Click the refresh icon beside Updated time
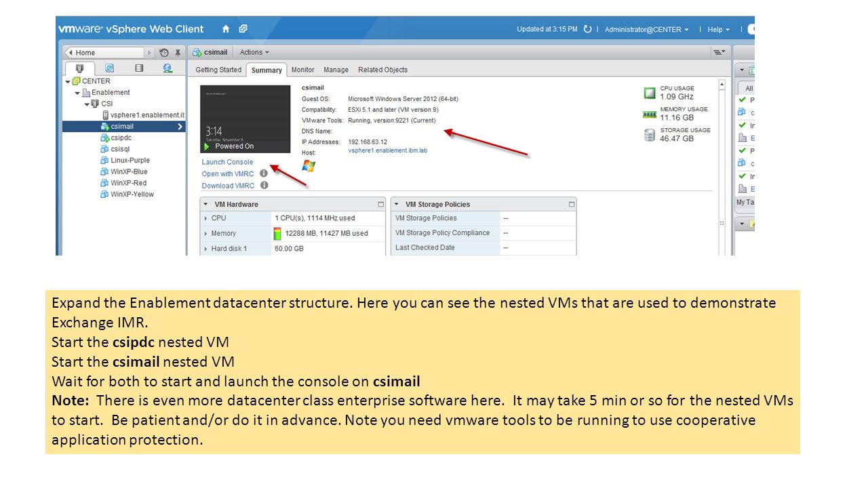868x488 pixels. click(587, 29)
